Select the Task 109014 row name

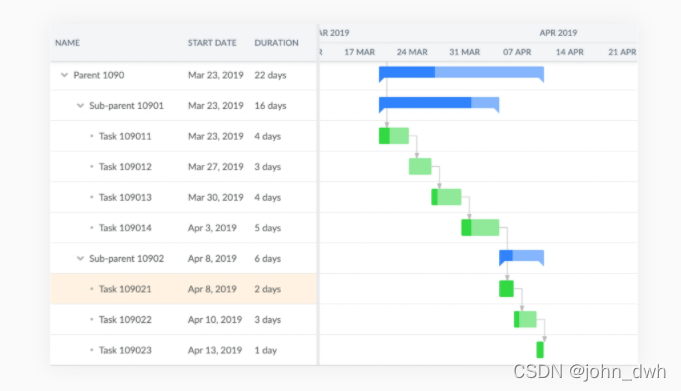[125, 228]
